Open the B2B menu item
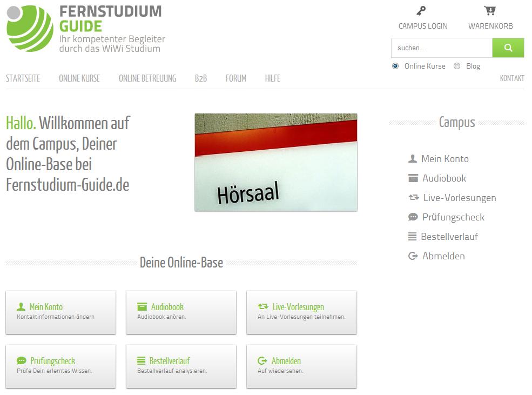Image resolution: width=532 pixels, height=395 pixels. (x=201, y=78)
